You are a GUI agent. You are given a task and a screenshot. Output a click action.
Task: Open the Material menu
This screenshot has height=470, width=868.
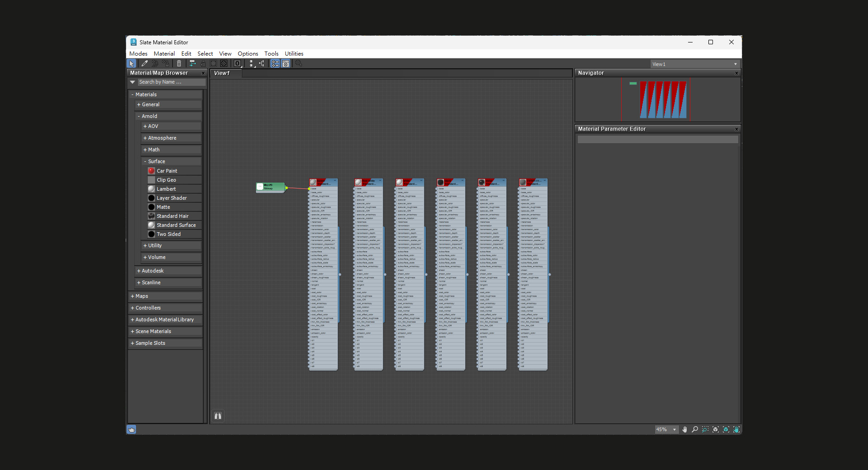pyautogui.click(x=164, y=54)
